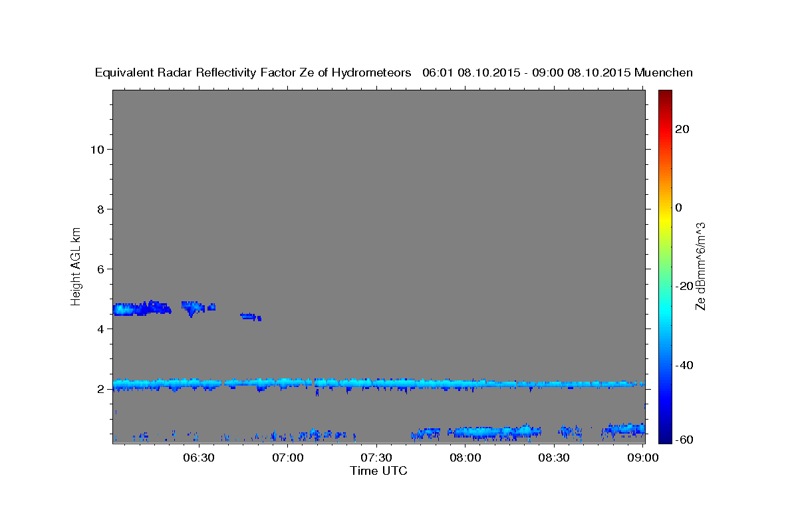
Task: Click the 'Ze dBmm^6/m^3' colorbar label
Action: (700, 265)
